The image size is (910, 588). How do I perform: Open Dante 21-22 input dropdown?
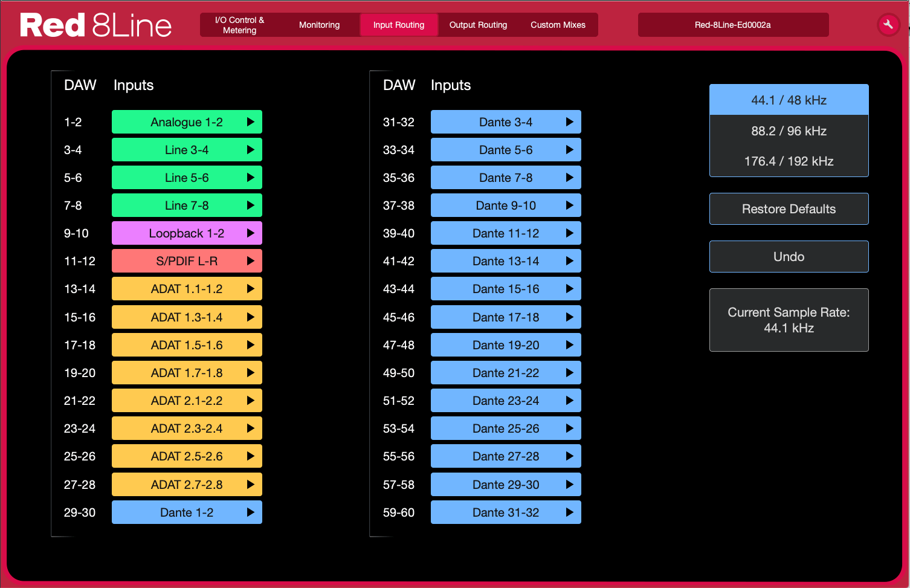[506, 373]
